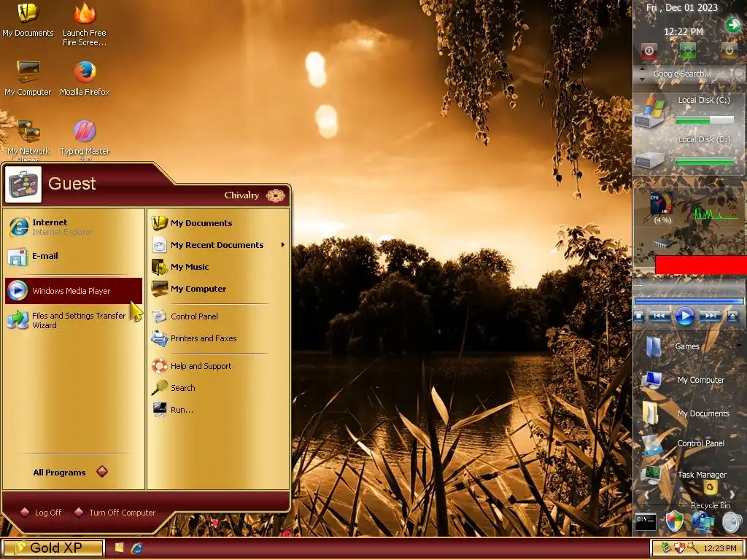Click Log Off button

[41, 513]
